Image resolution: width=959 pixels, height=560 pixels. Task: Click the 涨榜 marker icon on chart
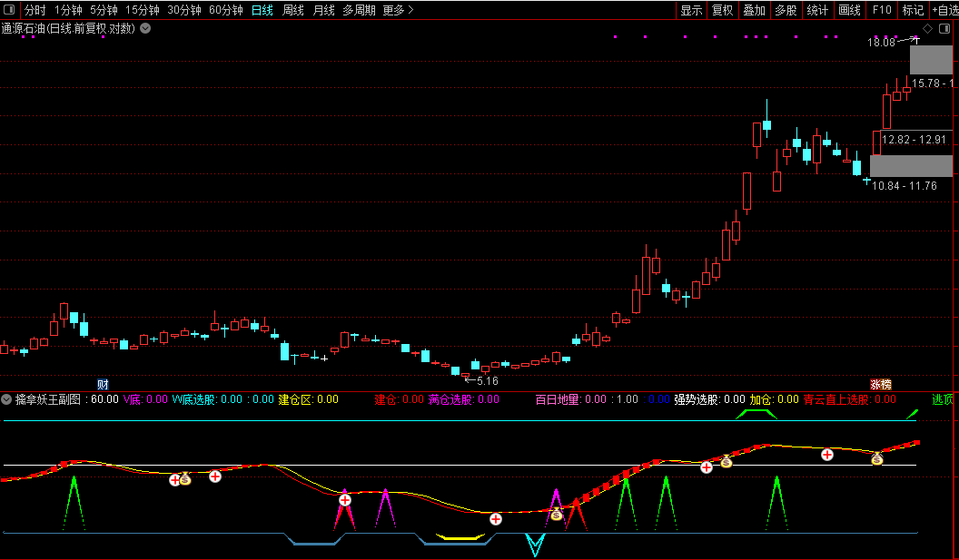coord(880,385)
